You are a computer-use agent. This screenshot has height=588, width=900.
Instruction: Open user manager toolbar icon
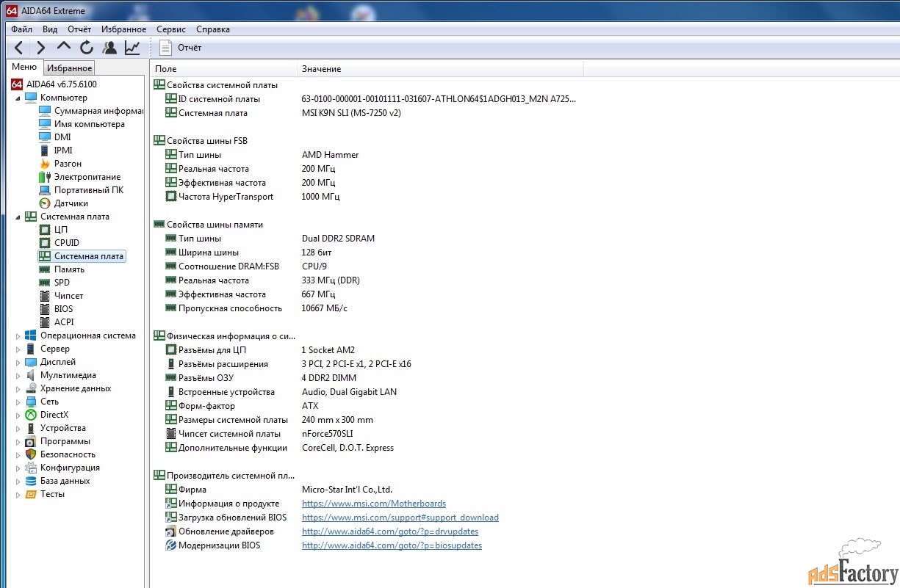tap(109, 48)
